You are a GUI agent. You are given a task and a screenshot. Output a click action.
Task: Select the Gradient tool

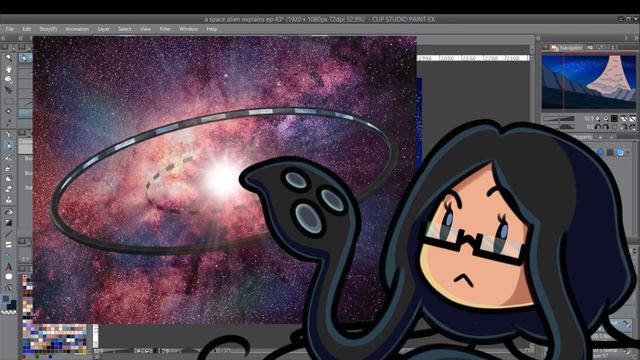coord(9,223)
